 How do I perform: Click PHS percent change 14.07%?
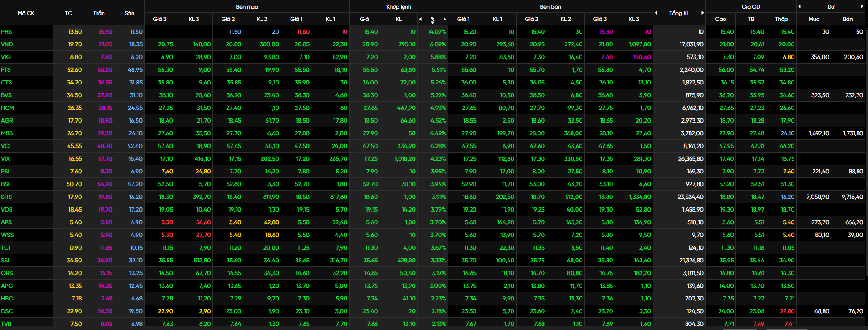pyautogui.click(x=437, y=32)
